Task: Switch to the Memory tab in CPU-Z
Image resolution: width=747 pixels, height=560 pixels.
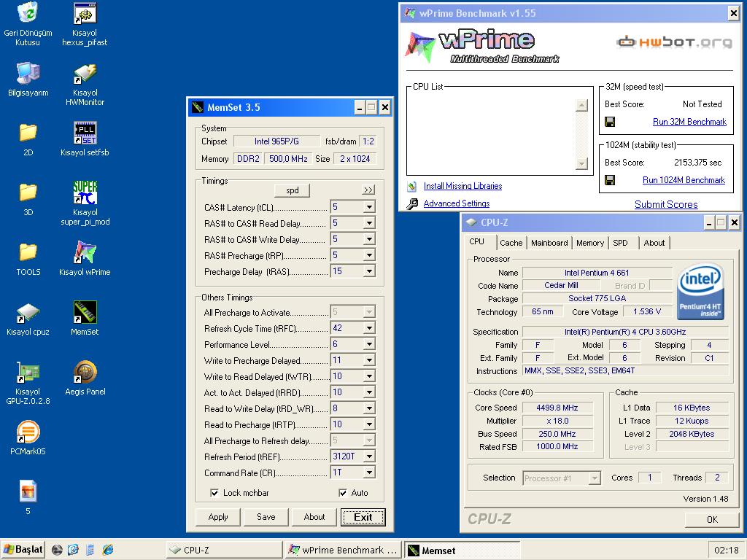Action: point(589,243)
